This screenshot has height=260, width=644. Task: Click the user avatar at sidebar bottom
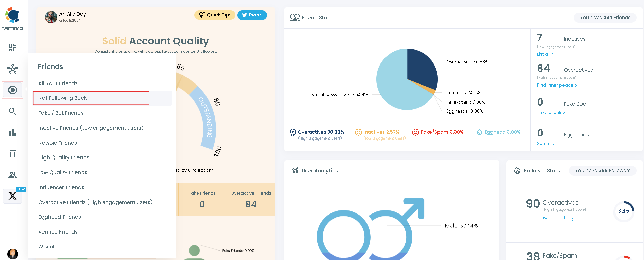click(x=13, y=254)
